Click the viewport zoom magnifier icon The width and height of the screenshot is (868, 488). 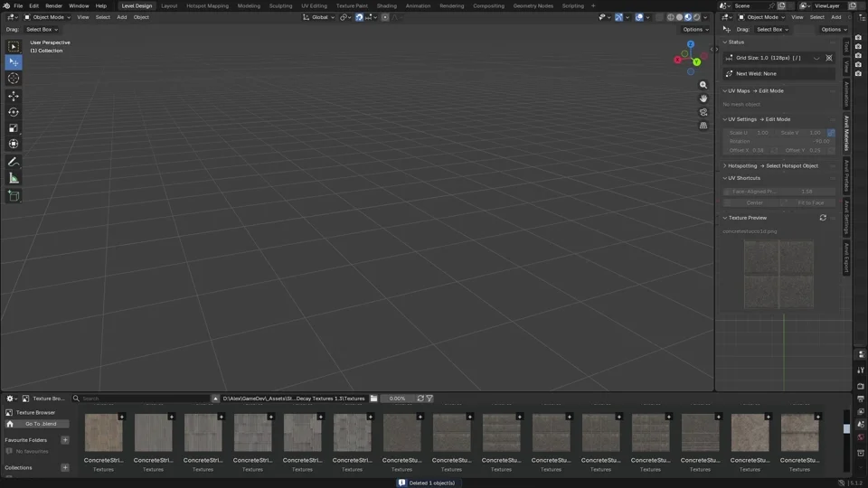click(703, 85)
